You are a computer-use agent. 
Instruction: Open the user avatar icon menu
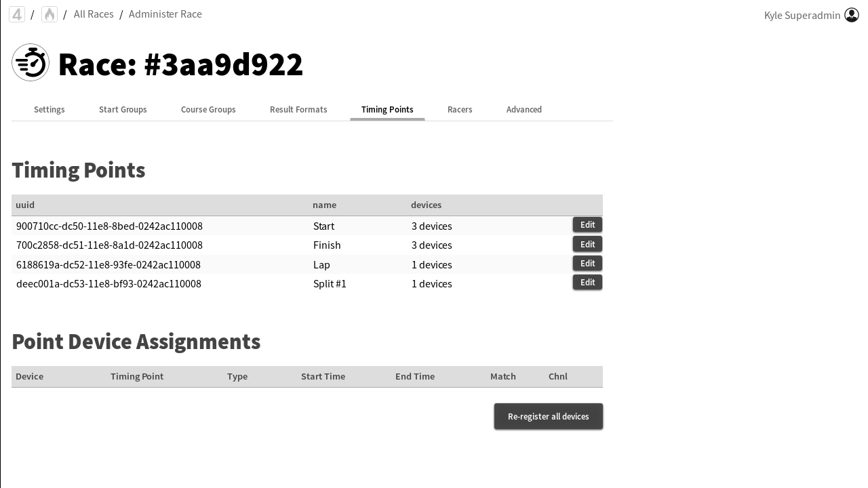coord(852,15)
